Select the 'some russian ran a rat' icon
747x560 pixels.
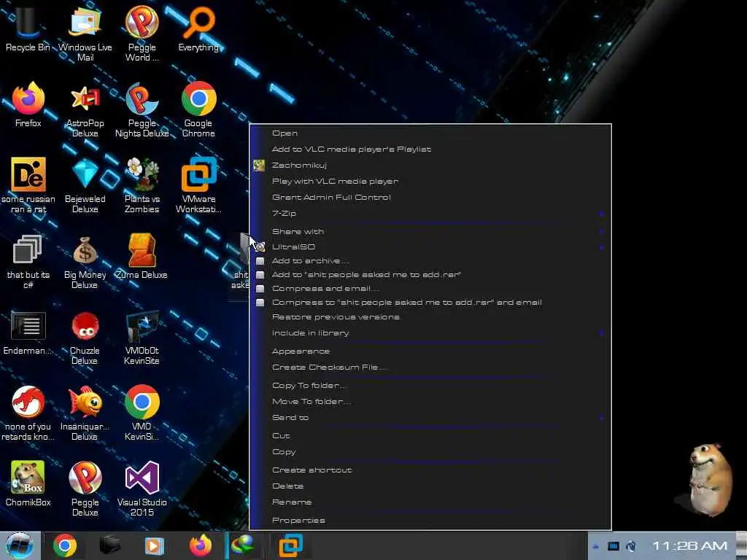(28, 184)
